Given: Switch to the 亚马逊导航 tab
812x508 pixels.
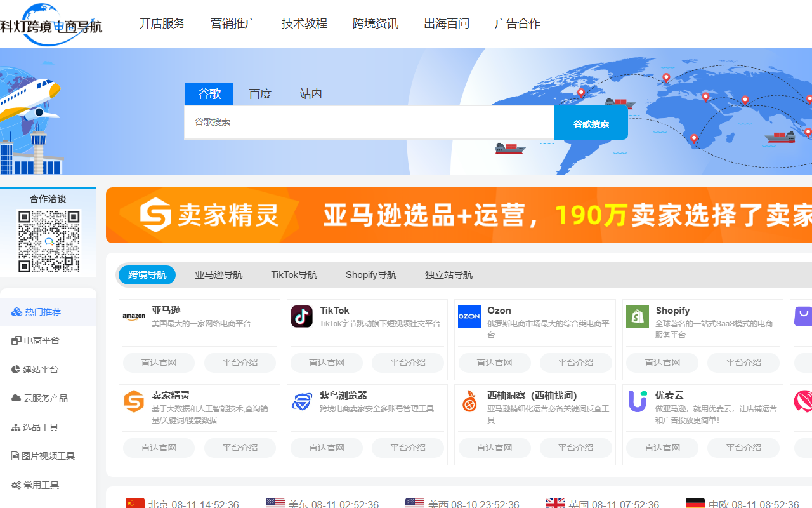Looking at the screenshot, I should [219, 275].
